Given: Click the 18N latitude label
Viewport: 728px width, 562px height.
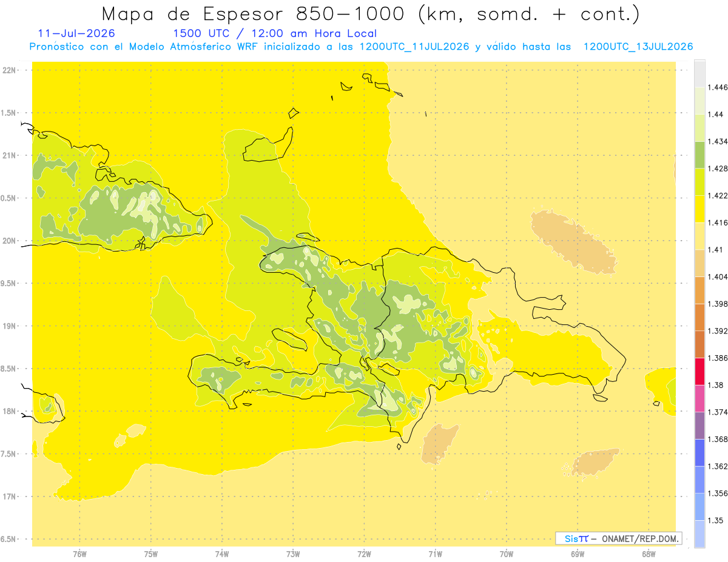Looking at the screenshot, I should (9, 411).
